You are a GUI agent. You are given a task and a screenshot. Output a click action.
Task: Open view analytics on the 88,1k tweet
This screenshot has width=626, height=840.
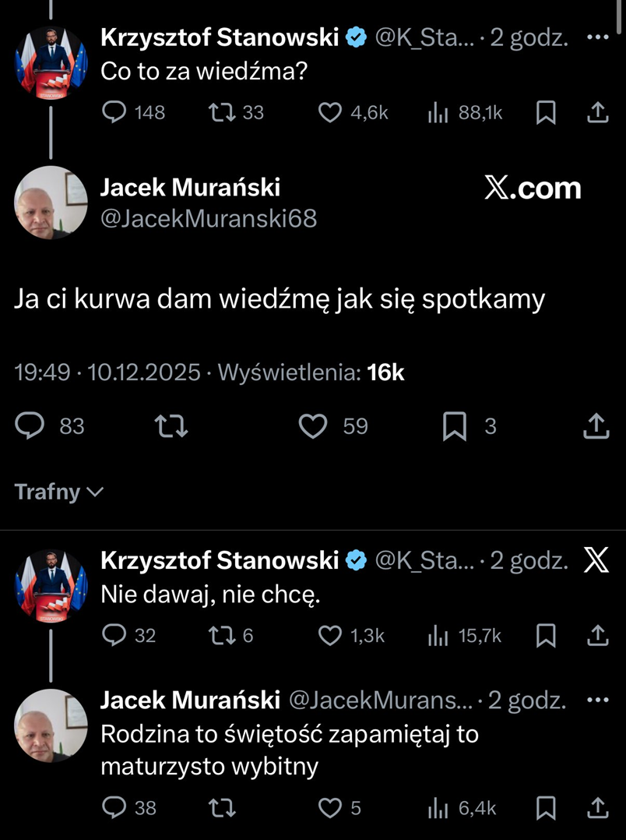coord(438,113)
